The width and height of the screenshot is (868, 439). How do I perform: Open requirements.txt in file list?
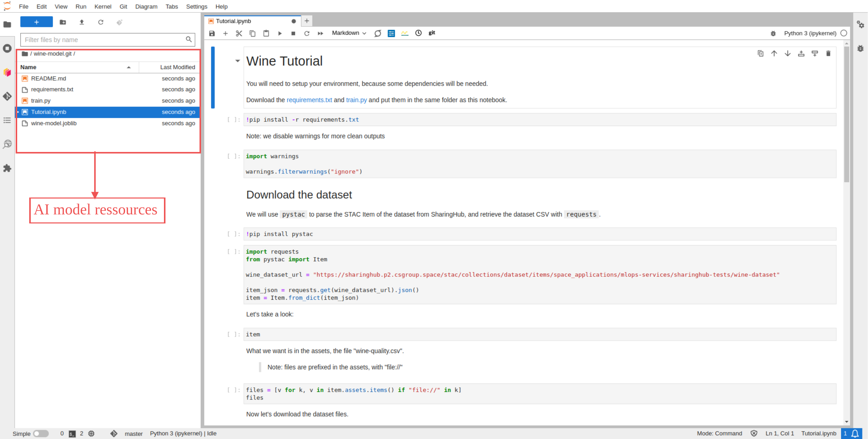[x=108, y=89]
